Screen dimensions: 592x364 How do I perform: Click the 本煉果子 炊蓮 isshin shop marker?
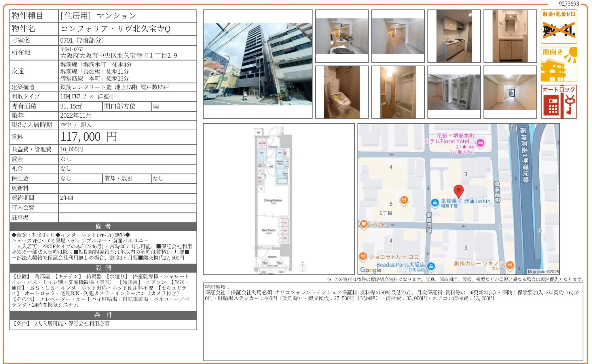click(x=435, y=203)
